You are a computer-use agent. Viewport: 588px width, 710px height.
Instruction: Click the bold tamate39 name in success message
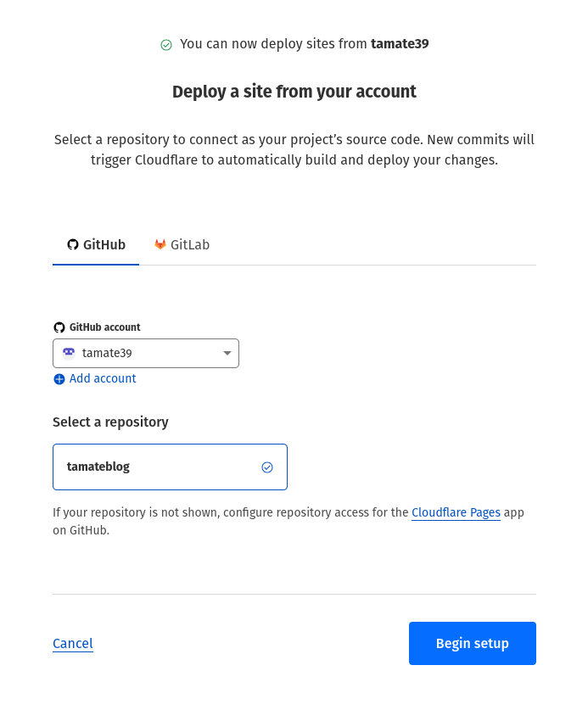coord(400,44)
